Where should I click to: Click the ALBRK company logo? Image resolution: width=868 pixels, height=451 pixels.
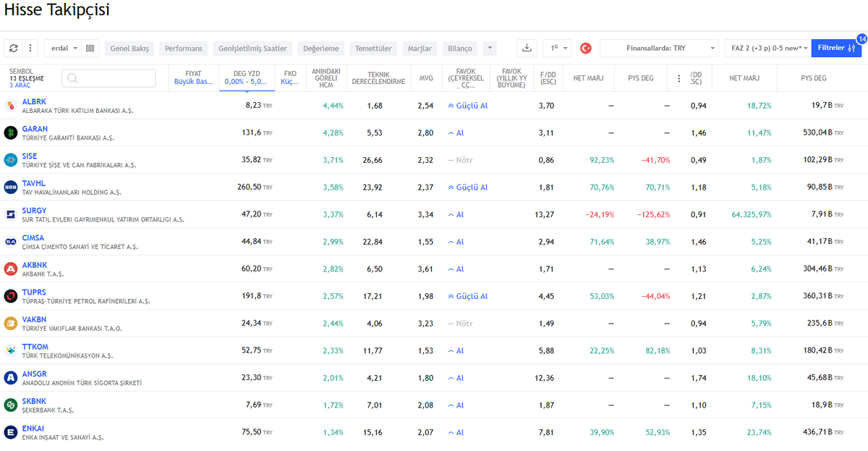pyautogui.click(x=11, y=106)
